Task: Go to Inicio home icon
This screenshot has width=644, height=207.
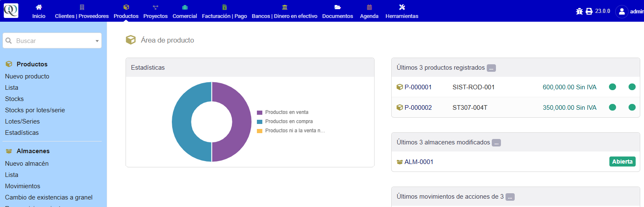Action: [39, 11]
